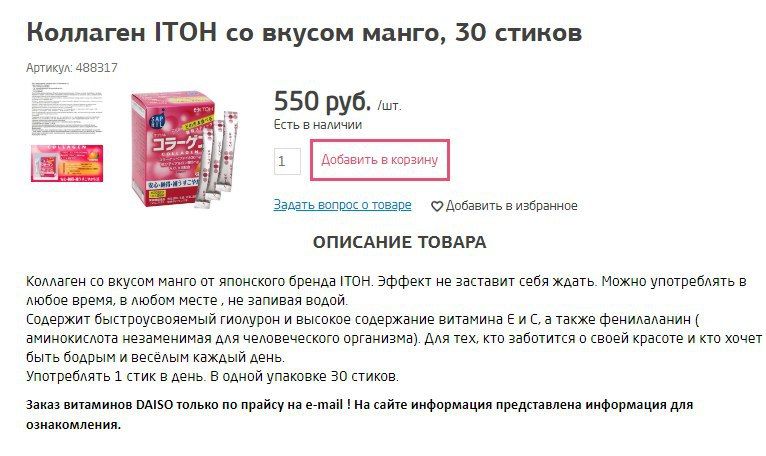The width and height of the screenshot is (766, 456).
Task: Click the description line starting 'Коллаген со вкусом манго'
Action: point(386,282)
